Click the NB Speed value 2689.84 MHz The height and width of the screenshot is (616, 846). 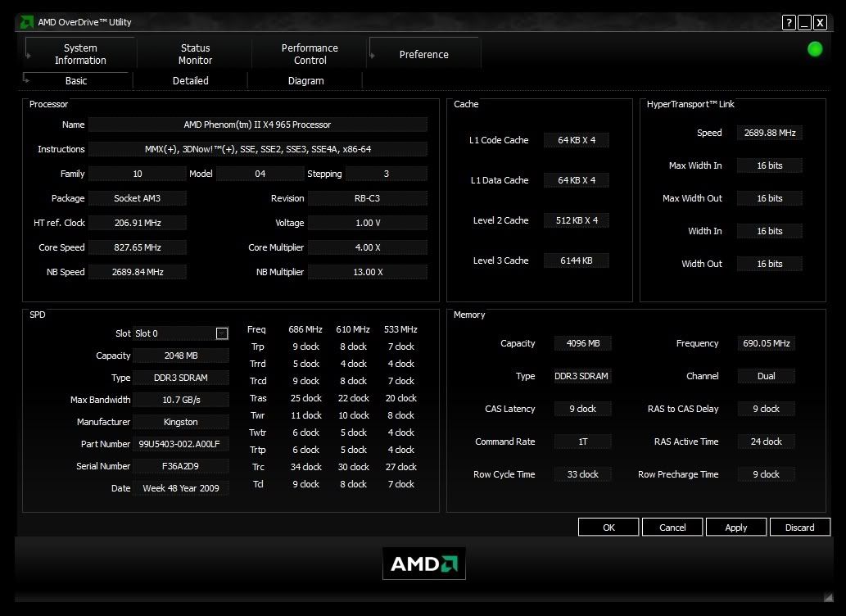point(137,272)
